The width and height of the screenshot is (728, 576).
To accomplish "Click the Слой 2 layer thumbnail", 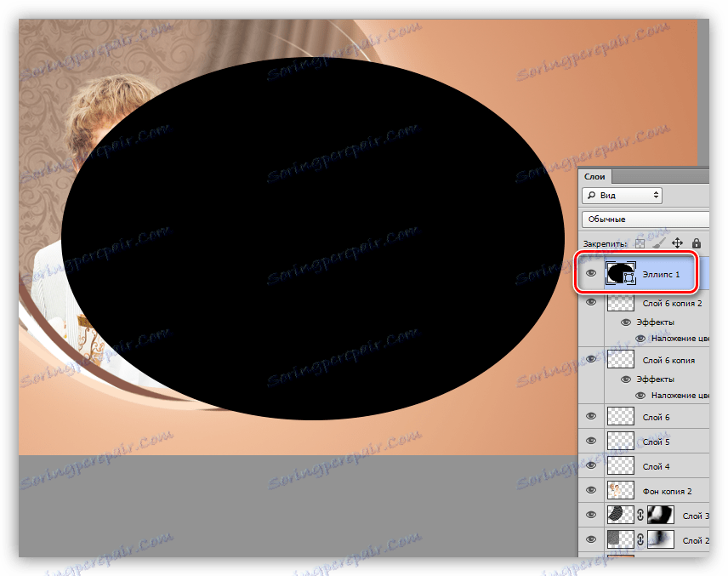I will [621, 539].
